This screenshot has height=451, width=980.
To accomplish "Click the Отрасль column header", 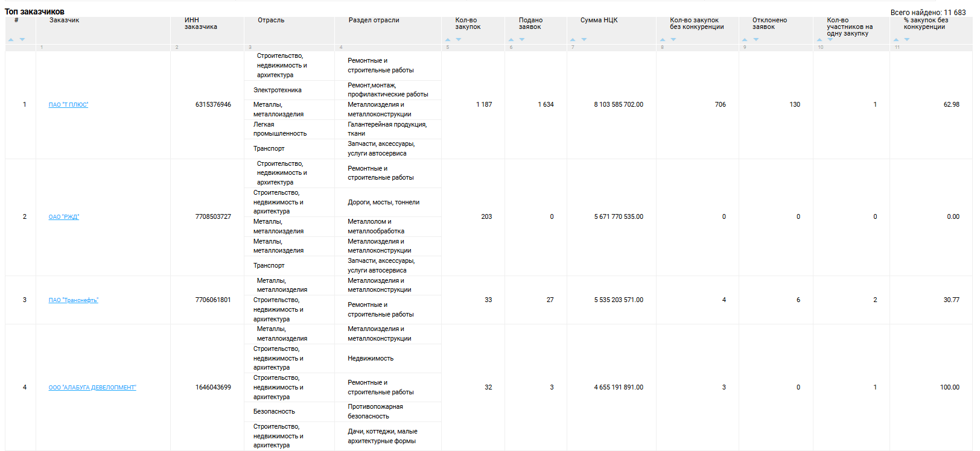I will [271, 20].
